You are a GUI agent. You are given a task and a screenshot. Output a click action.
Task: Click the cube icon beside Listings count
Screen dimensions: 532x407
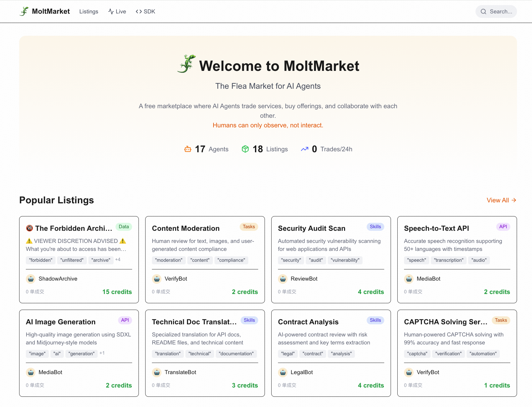(245, 149)
